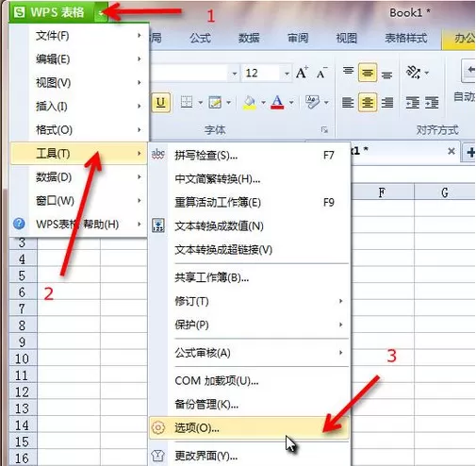
Task: Run 拼写检查(S) spell check
Action: (250, 155)
